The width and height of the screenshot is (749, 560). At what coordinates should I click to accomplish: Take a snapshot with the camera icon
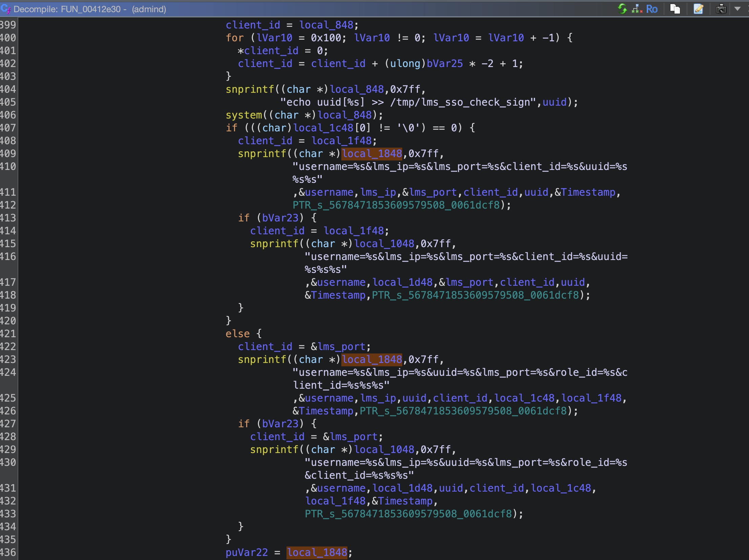click(x=721, y=9)
